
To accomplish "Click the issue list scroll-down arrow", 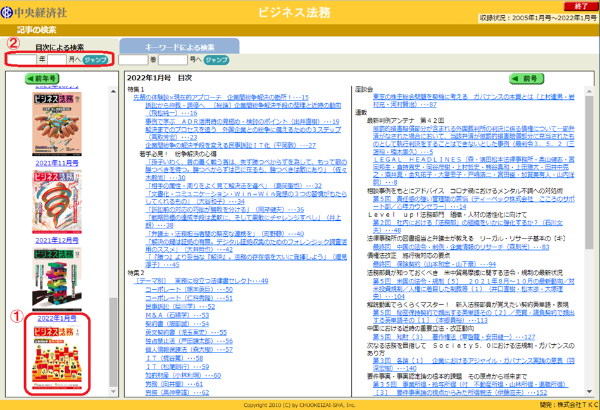I will [x=113, y=392].
